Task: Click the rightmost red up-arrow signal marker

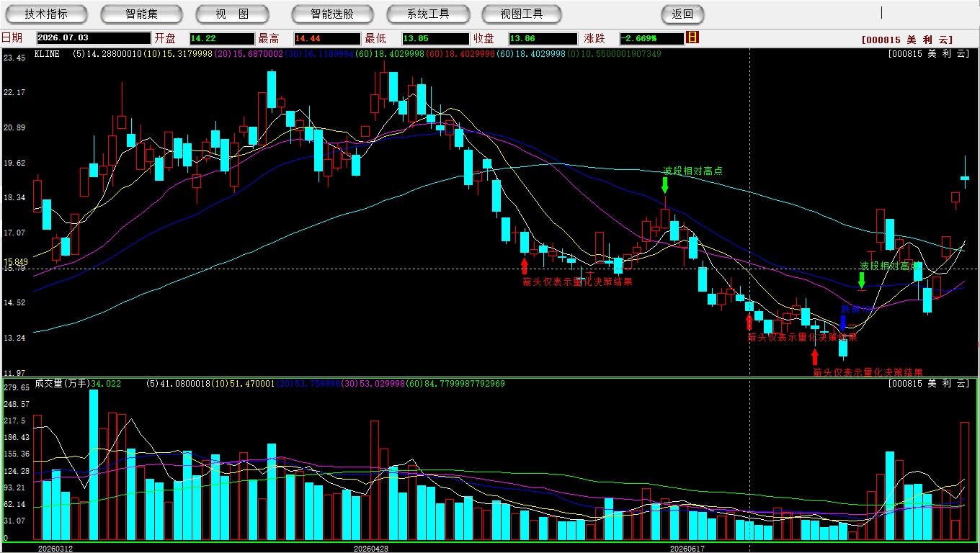Action: [x=815, y=356]
